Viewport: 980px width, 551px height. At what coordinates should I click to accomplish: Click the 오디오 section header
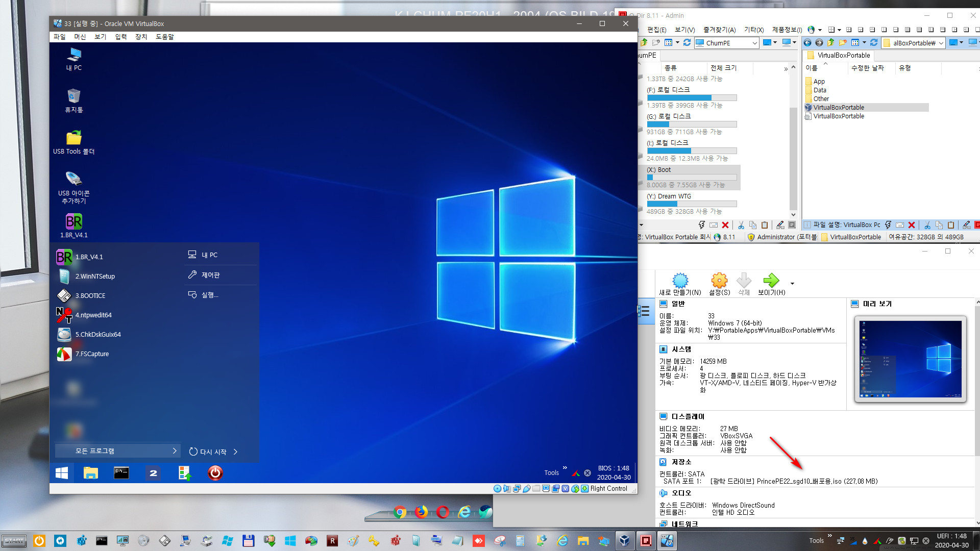[x=681, y=493]
